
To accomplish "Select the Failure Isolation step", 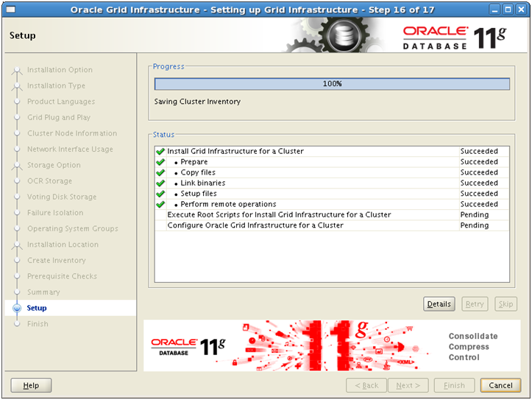I will click(x=55, y=213).
